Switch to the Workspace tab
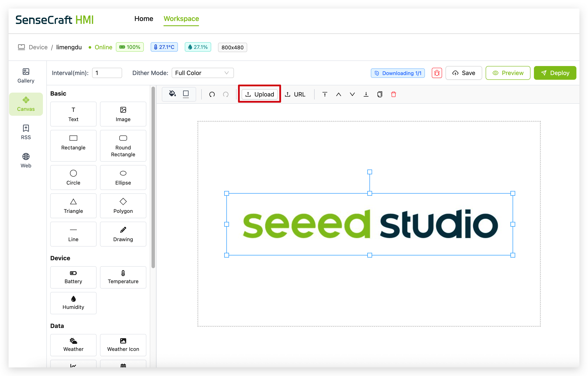 181,19
